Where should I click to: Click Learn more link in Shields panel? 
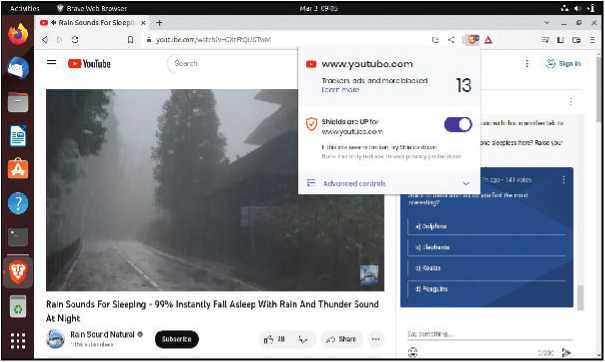point(340,90)
